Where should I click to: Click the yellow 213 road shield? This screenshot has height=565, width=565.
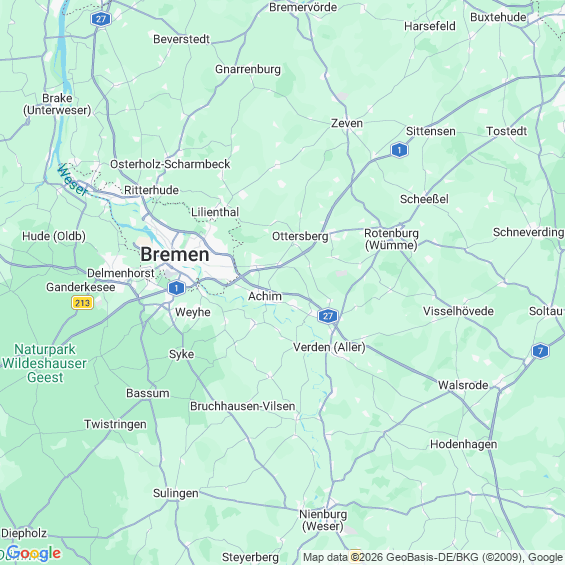[x=83, y=302]
